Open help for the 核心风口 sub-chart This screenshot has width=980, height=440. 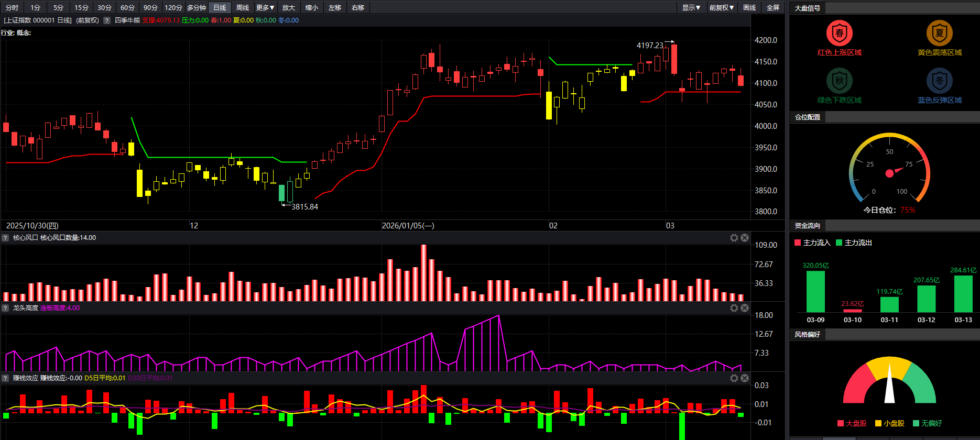pyautogui.click(x=5, y=238)
